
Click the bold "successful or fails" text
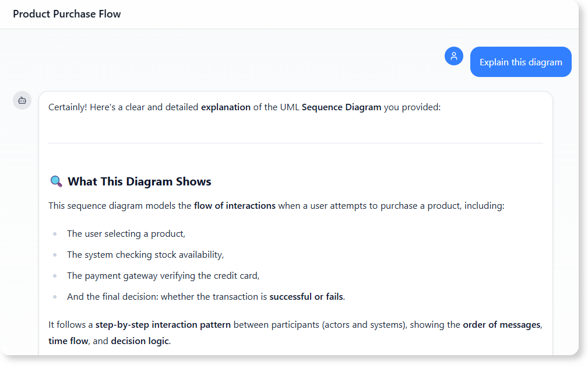[x=306, y=296]
